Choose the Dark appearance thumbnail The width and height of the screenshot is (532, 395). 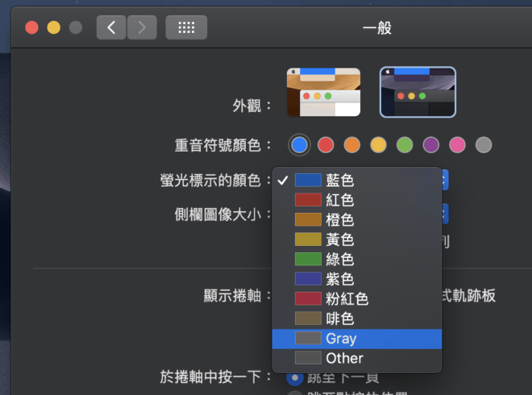click(x=418, y=92)
